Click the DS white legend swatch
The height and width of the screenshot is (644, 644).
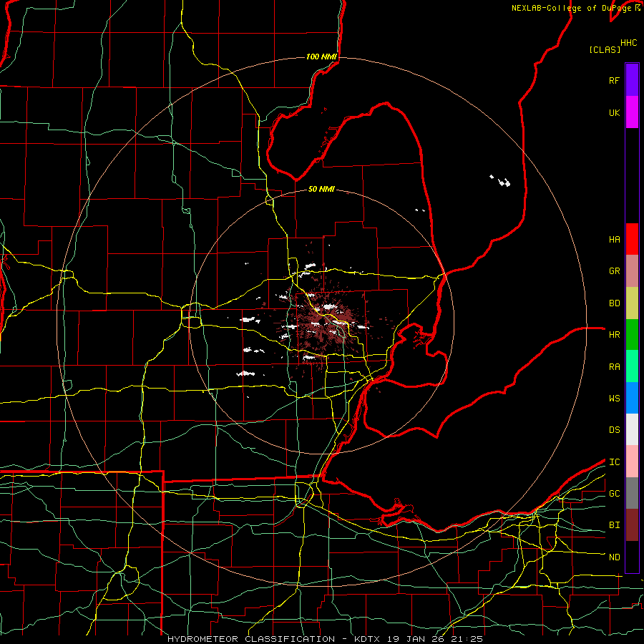tap(632, 429)
